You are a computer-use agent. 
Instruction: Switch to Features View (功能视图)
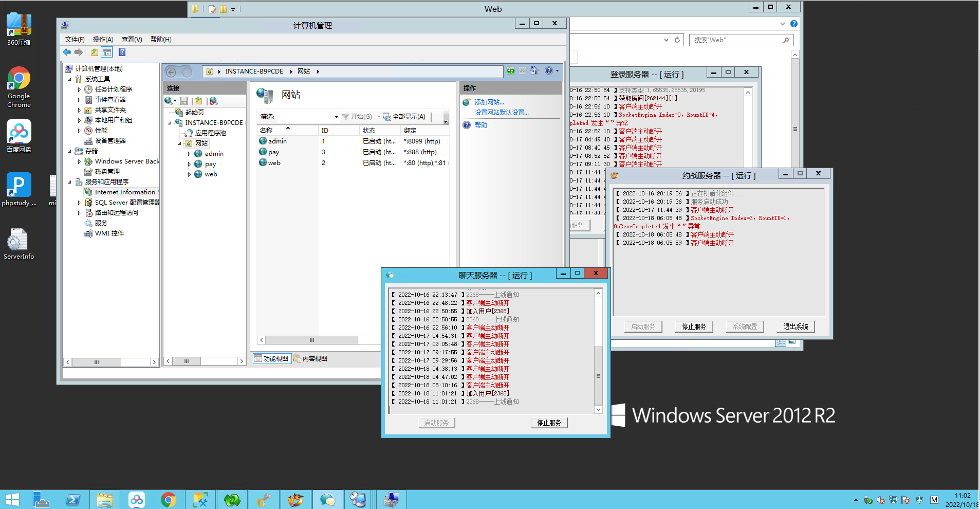[x=271, y=359]
